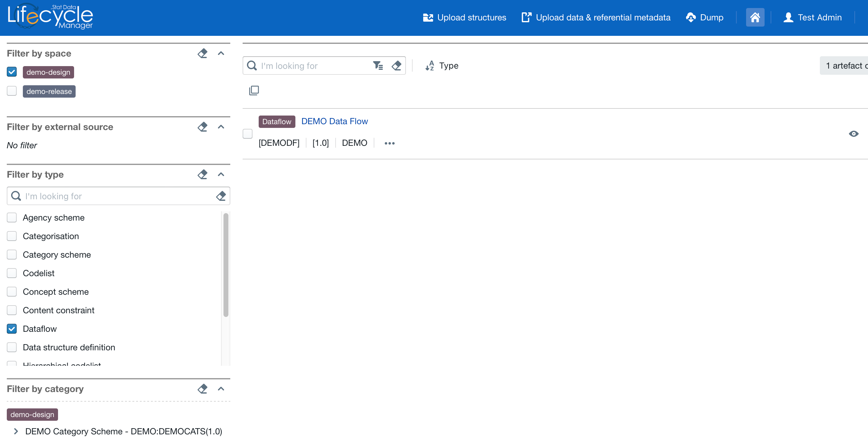The height and width of the screenshot is (443, 868).
Task: Open the DEMO Data Flow link
Action: click(334, 121)
